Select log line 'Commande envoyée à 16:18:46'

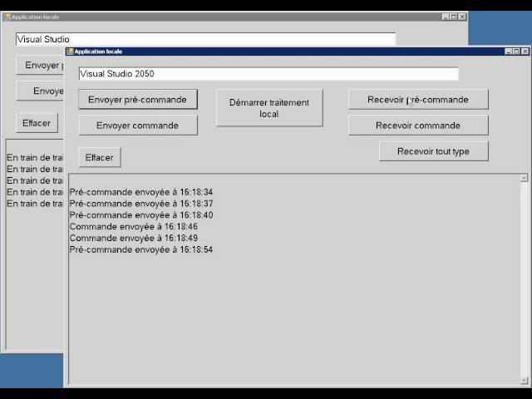(x=134, y=227)
